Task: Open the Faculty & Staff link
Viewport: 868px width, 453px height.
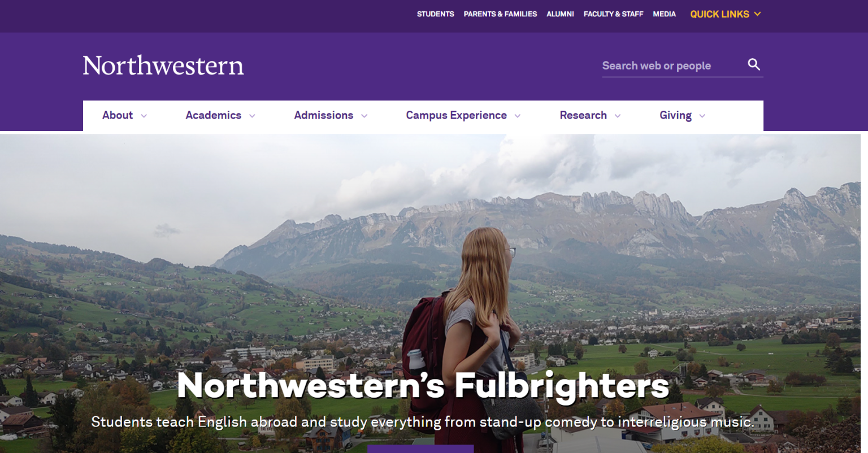Action: click(613, 14)
